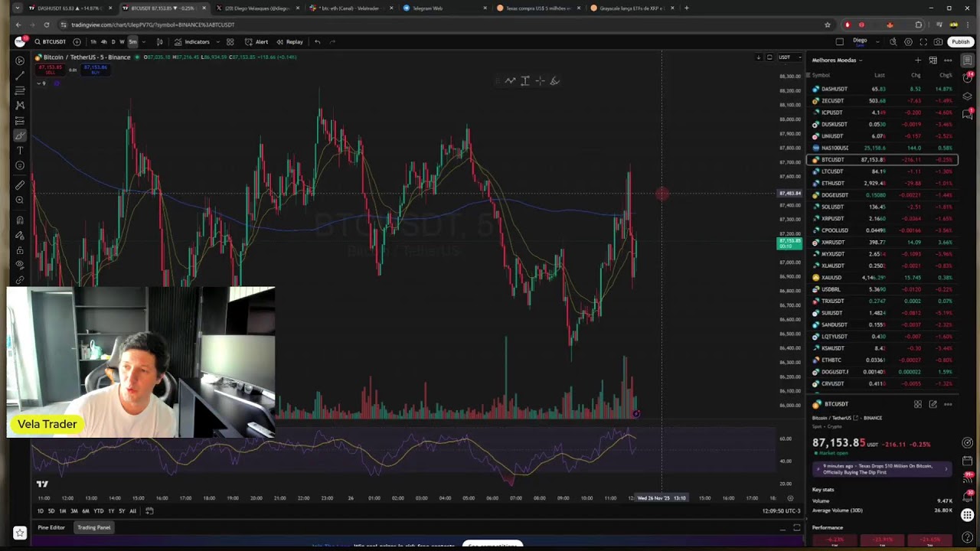This screenshot has width=980, height=551.
Task: Open the go-to-date calendar icon
Action: [x=149, y=511]
